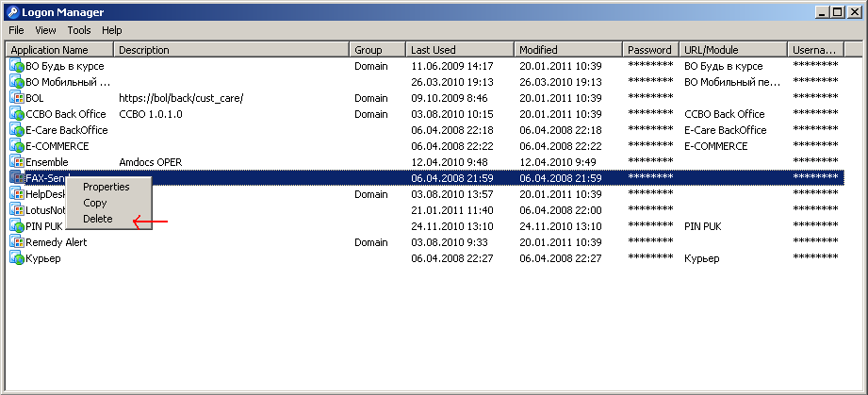Click the E-COMMERCE URL/Module cell
The height and width of the screenshot is (395, 868).
coord(715,146)
